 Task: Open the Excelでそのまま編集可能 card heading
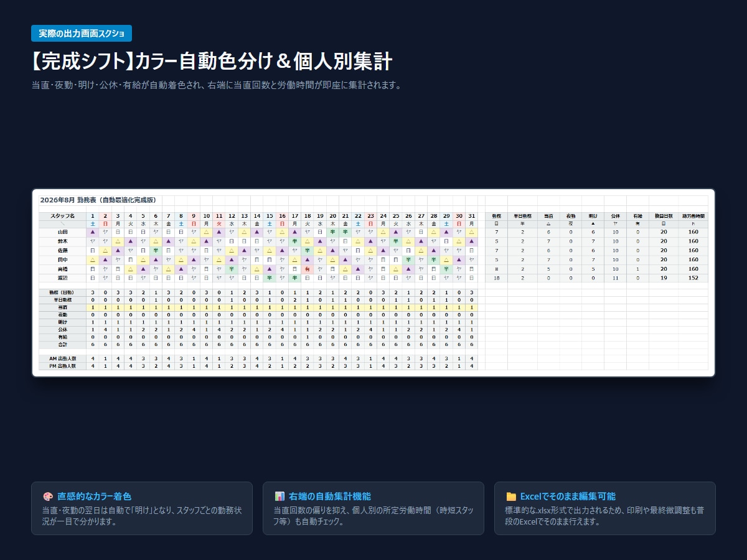click(x=568, y=497)
